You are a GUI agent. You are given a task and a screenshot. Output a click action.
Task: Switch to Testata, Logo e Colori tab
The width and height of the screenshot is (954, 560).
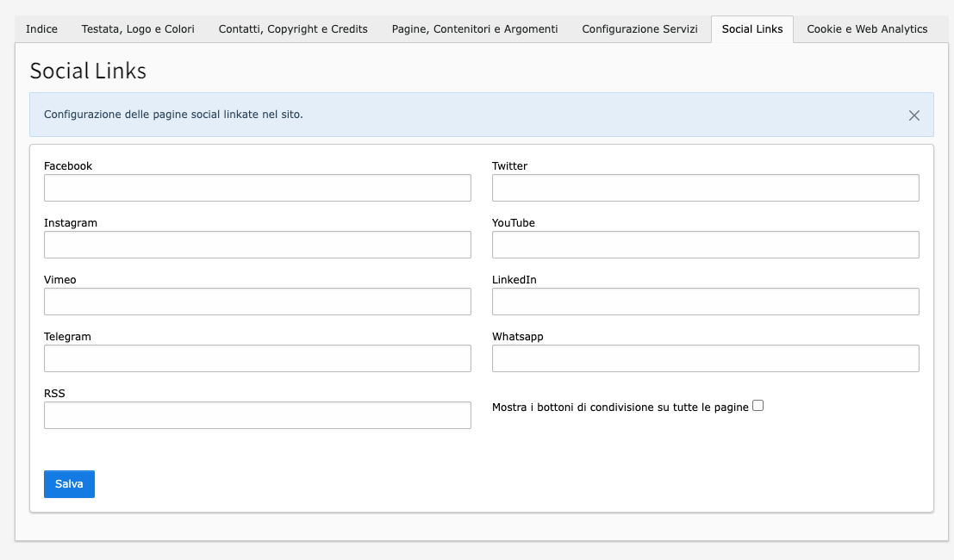click(x=138, y=29)
